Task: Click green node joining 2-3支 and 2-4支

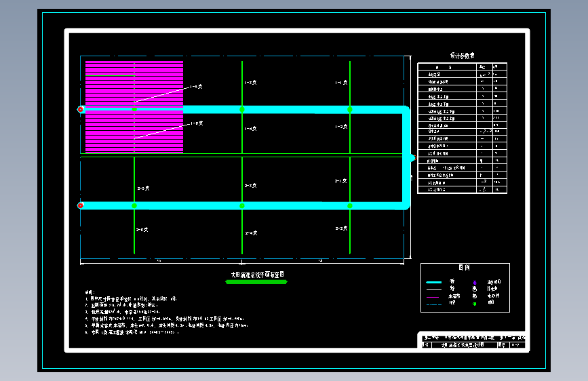Action: point(242,206)
